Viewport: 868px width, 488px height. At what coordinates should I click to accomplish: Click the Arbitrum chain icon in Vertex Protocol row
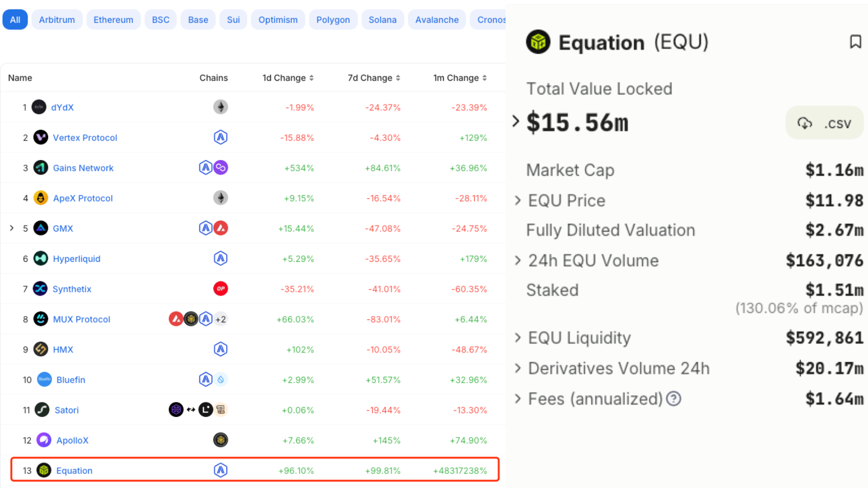coord(220,137)
